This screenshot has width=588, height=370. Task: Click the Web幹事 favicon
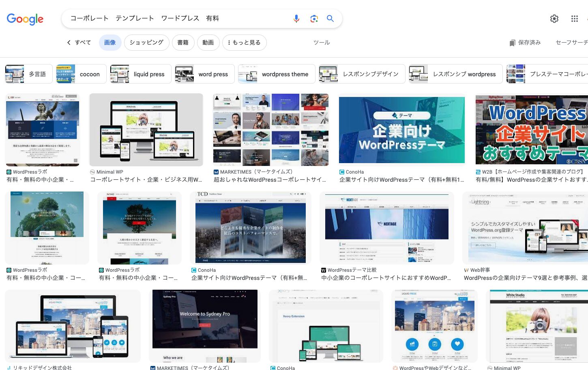click(x=466, y=270)
